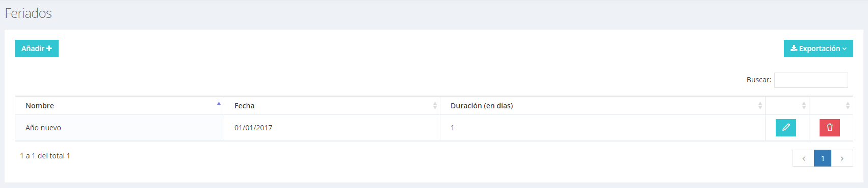This screenshot has width=868, height=188.
Task: Click the download icon in Exportación button
Action: tap(794, 49)
